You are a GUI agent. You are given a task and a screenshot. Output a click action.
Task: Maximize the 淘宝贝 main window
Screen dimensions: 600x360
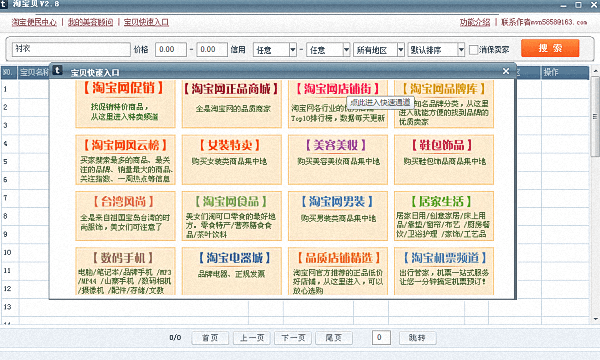pos(578,5)
